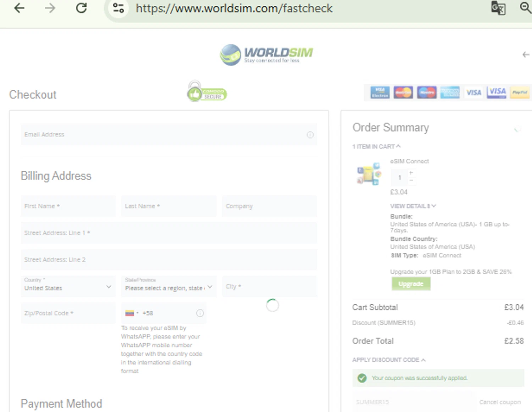
Task: Click the plain white Visa card icon
Action: pos(473,93)
